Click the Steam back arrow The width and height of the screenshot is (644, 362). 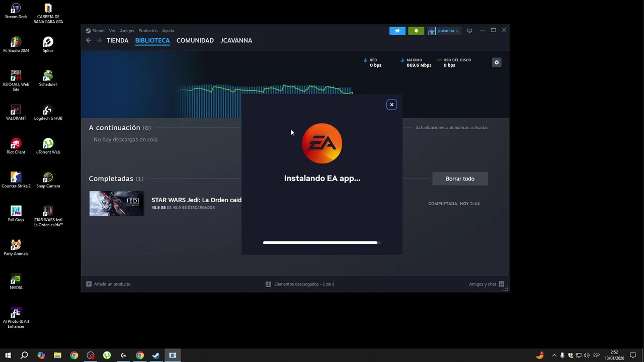point(89,40)
